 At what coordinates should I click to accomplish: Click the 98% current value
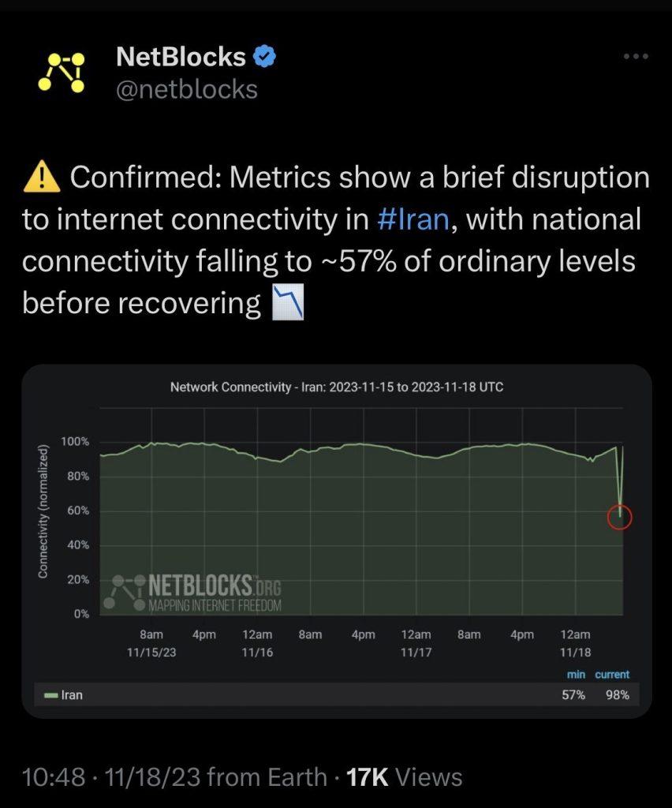[618, 695]
